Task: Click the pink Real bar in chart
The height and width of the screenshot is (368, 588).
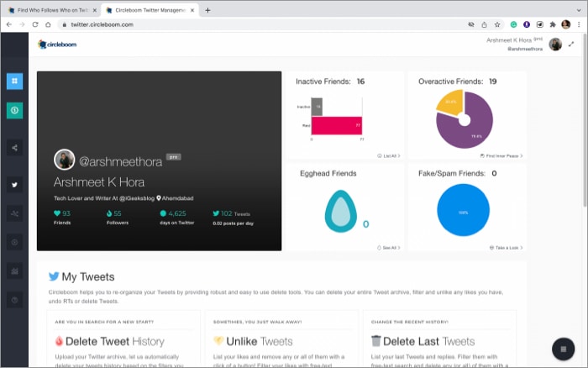Action: 337,126
